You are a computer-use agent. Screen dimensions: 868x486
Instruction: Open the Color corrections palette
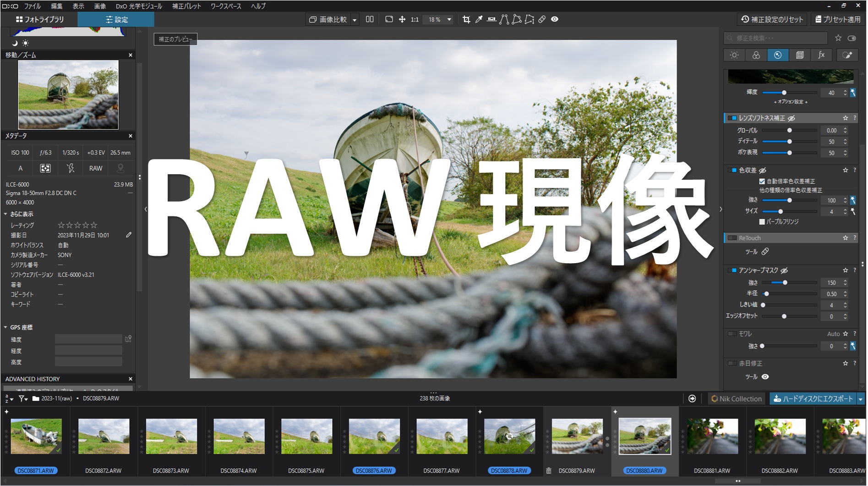[756, 55]
